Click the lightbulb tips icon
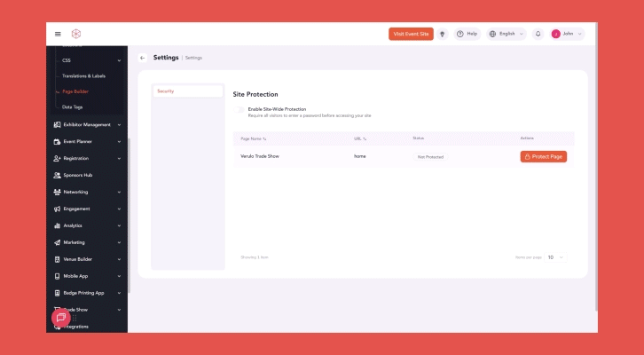Viewport: 644px width, 355px height. 443,34
